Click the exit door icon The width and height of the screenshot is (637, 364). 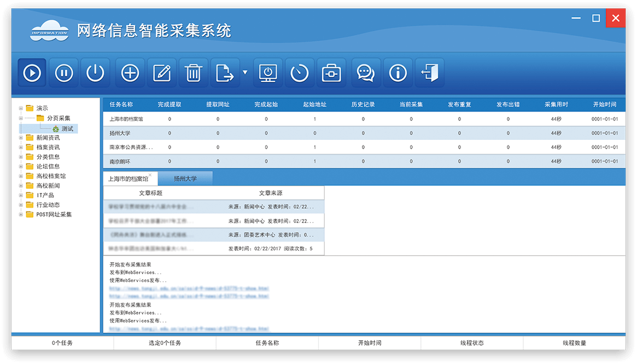pos(430,73)
